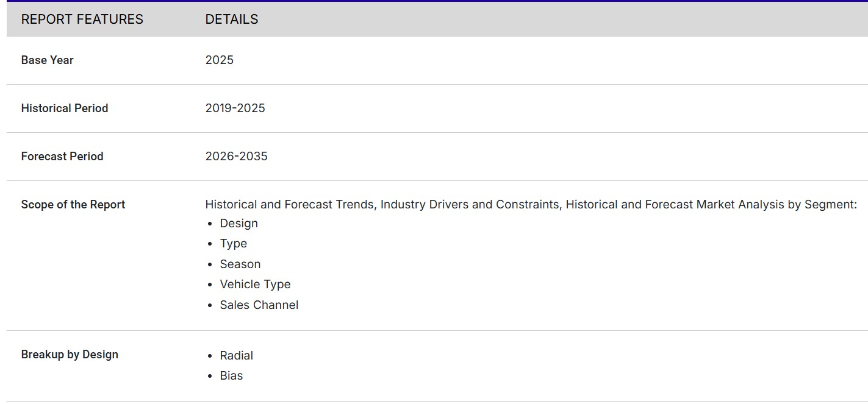Select the Forecast Period row label

point(62,156)
